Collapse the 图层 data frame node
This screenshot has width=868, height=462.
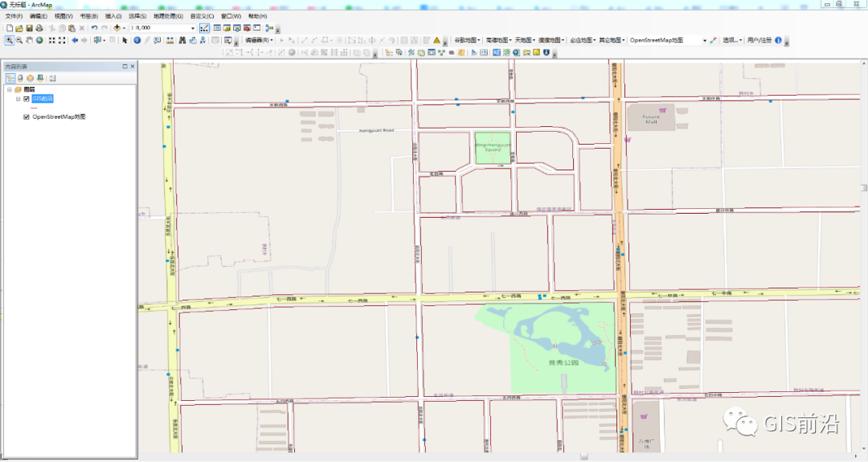[10, 90]
